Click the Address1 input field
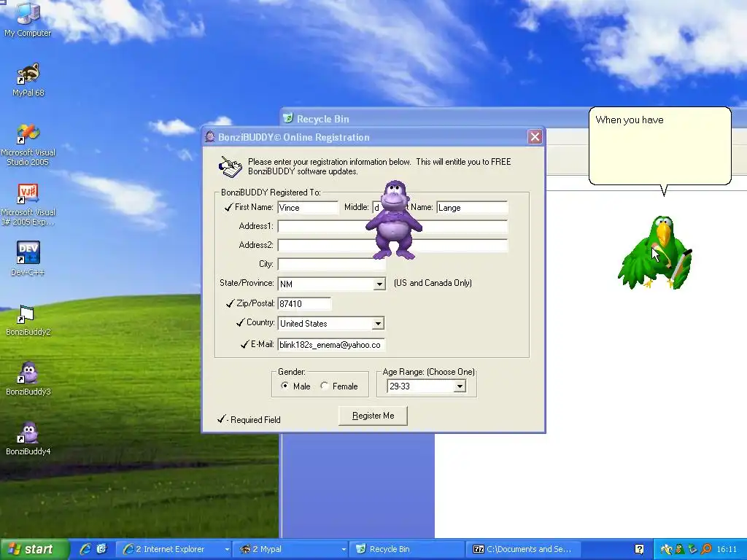This screenshot has width=747, height=560. [392, 226]
